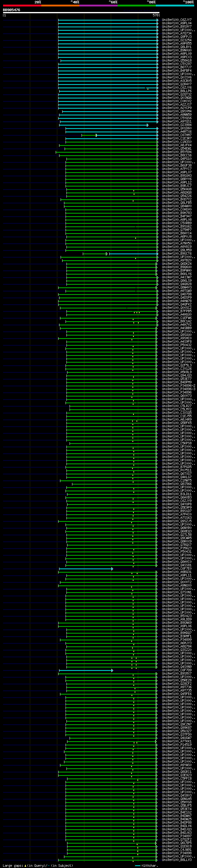Click the 578 end position label
The width and height of the screenshot is (197, 868).
[155, 15]
